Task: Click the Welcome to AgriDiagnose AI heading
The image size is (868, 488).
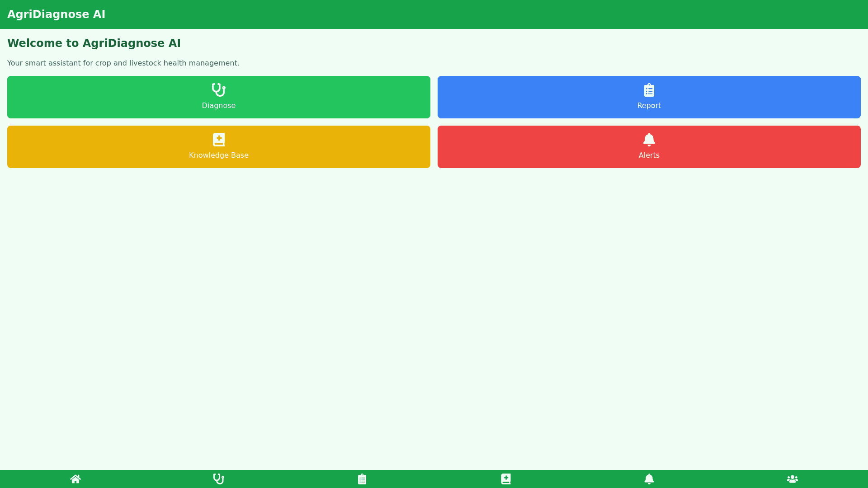Action: click(94, 43)
